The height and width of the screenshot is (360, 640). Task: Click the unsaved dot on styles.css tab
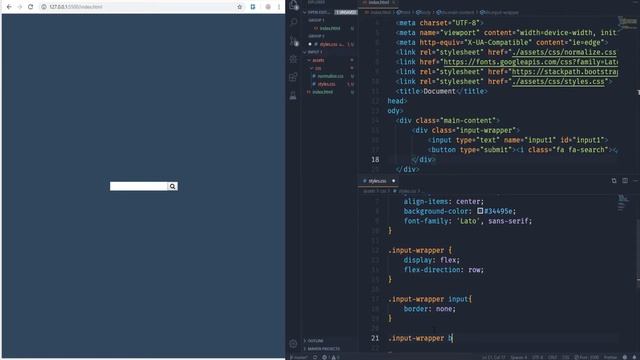pyautogui.click(x=393, y=181)
